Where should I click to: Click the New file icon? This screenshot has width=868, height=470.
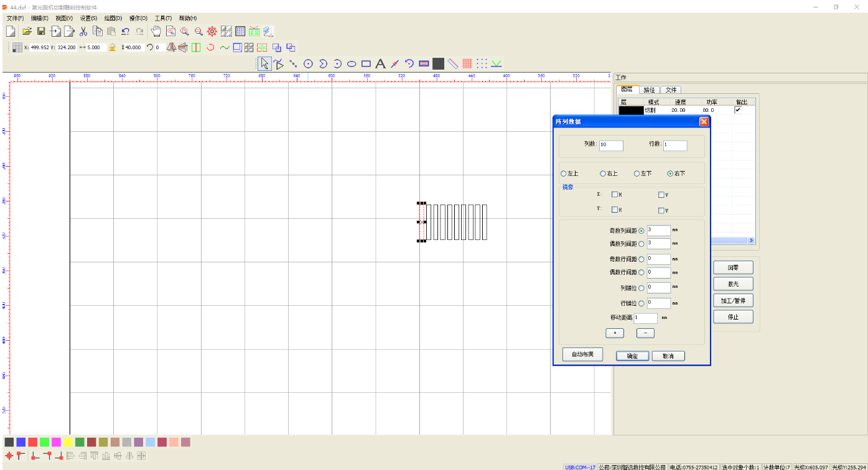click(11, 31)
